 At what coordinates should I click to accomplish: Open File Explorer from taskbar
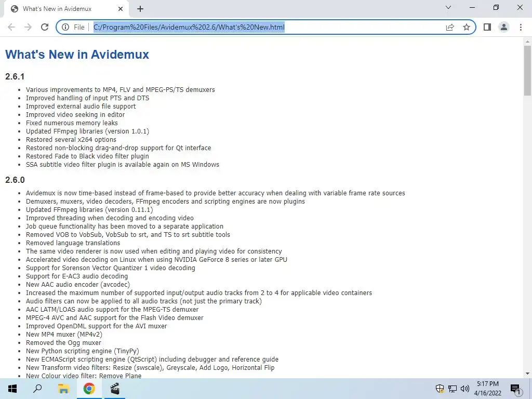(x=63, y=389)
